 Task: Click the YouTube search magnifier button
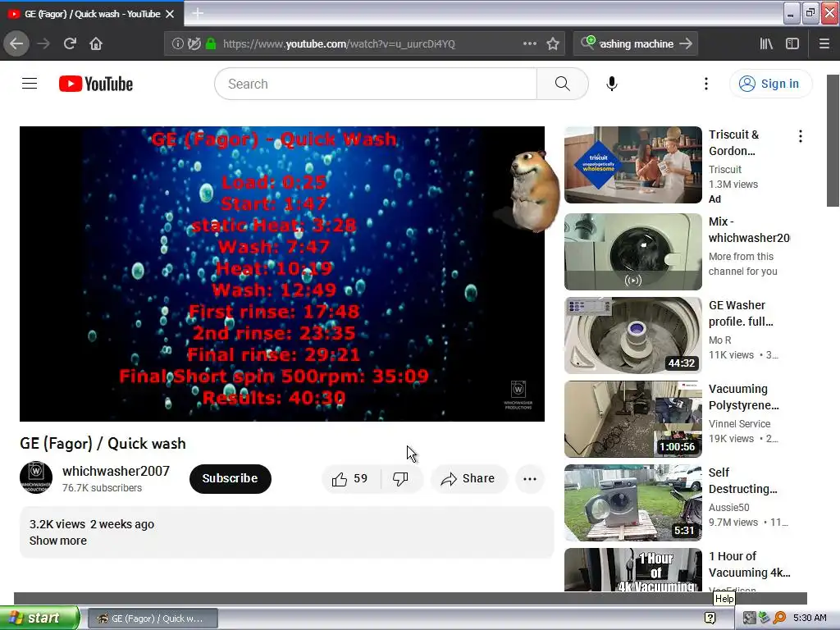click(562, 84)
